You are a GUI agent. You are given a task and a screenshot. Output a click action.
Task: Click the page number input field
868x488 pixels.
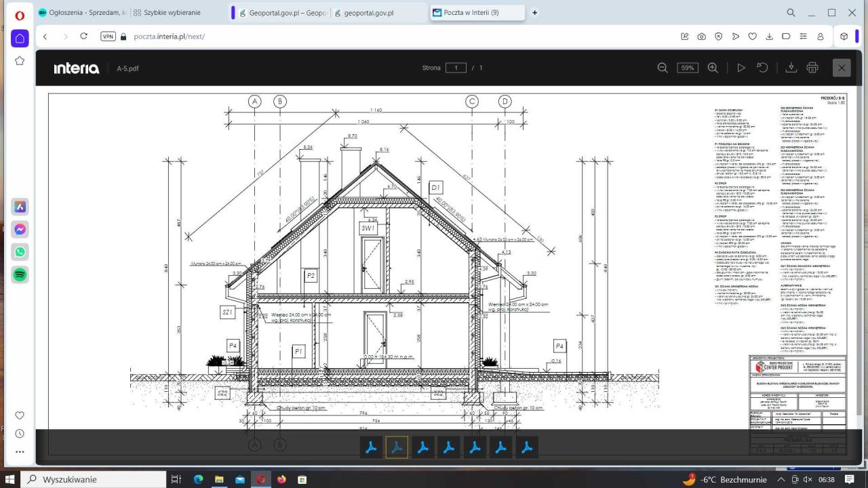(456, 68)
